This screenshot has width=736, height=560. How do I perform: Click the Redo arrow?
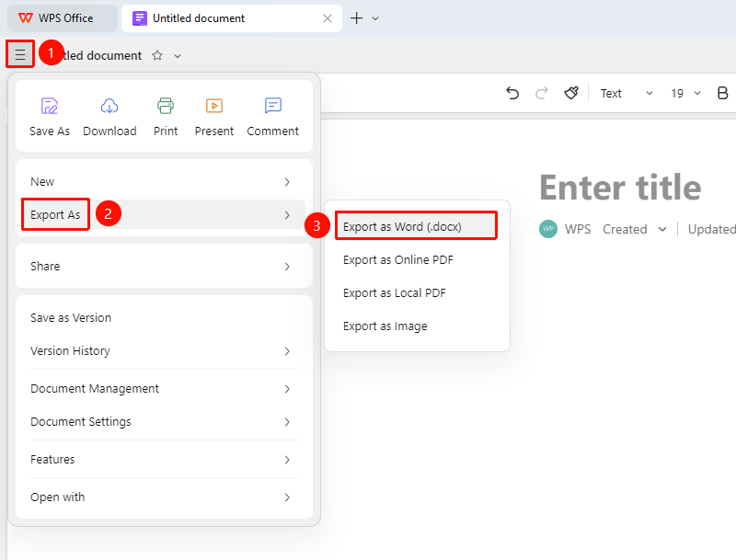pos(542,94)
